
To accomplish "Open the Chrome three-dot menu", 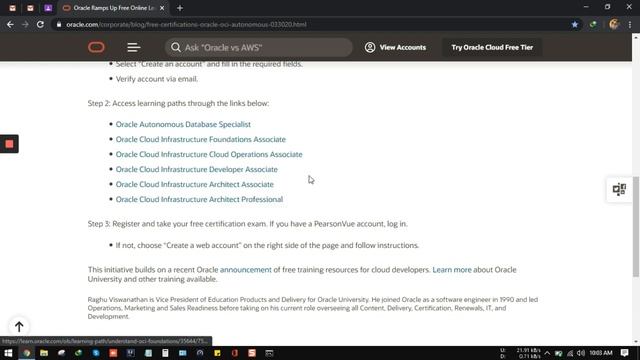I will coord(630,24).
